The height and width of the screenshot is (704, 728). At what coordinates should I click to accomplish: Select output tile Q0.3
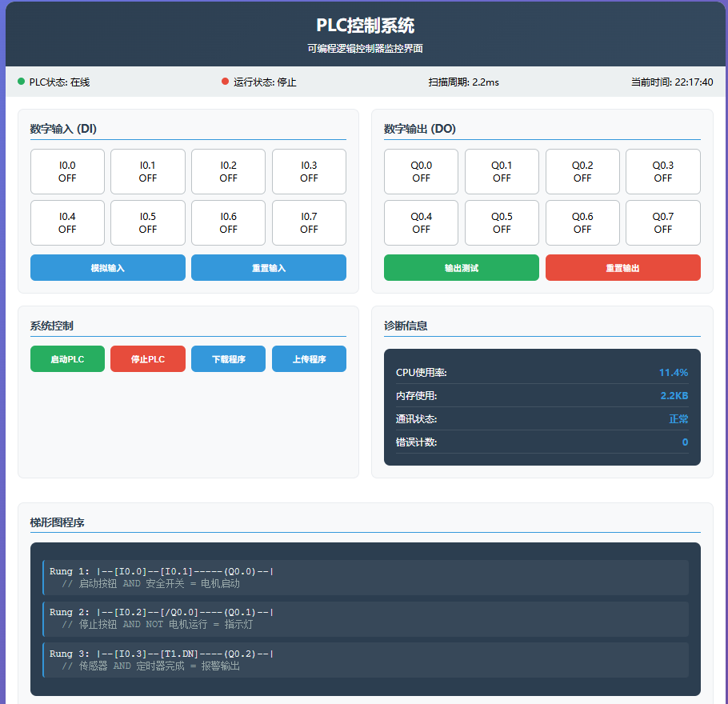(x=663, y=171)
